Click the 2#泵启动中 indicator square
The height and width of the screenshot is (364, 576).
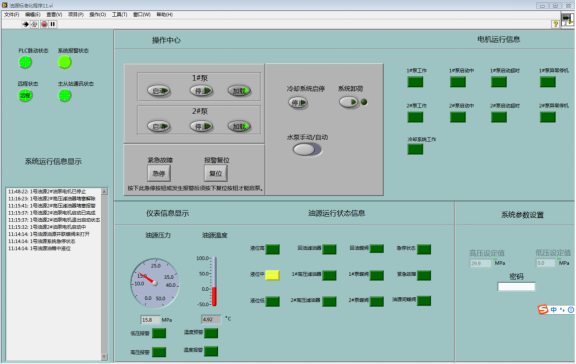coord(458,117)
